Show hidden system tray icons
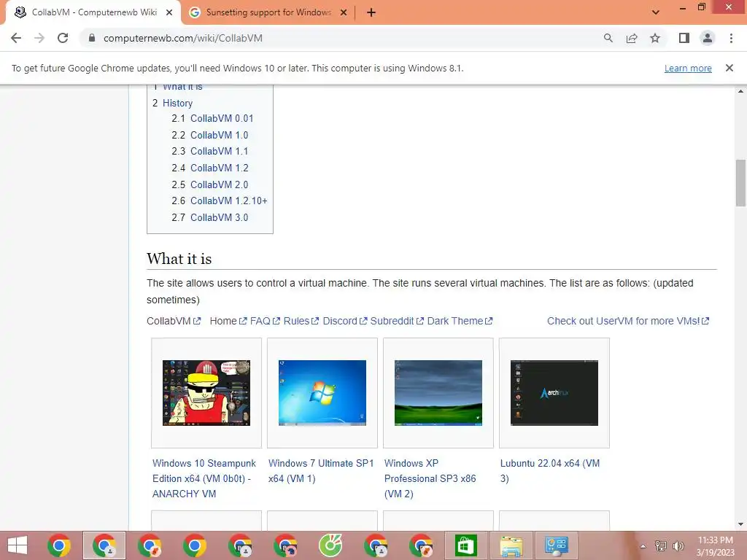Image resolution: width=747 pixels, height=560 pixels. pyautogui.click(x=643, y=546)
